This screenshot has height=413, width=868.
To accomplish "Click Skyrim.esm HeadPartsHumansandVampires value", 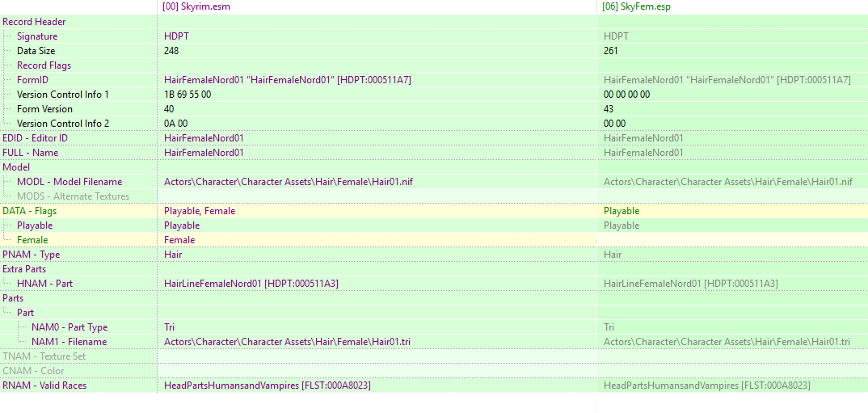I will point(267,385).
